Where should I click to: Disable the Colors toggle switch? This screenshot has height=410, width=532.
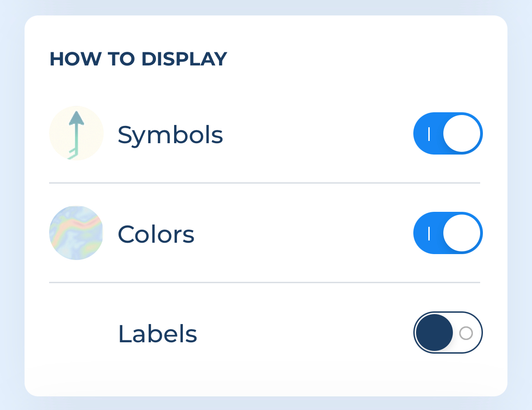click(x=448, y=233)
